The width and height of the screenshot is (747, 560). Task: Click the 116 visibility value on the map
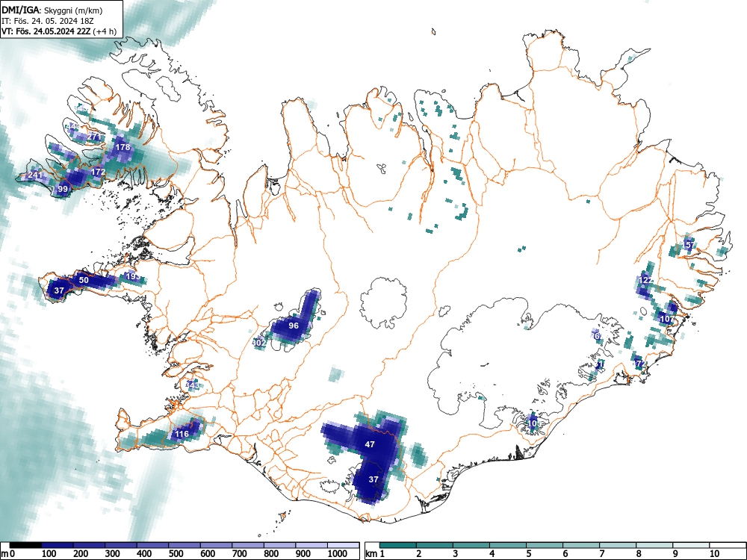pyautogui.click(x=182, y=434)
